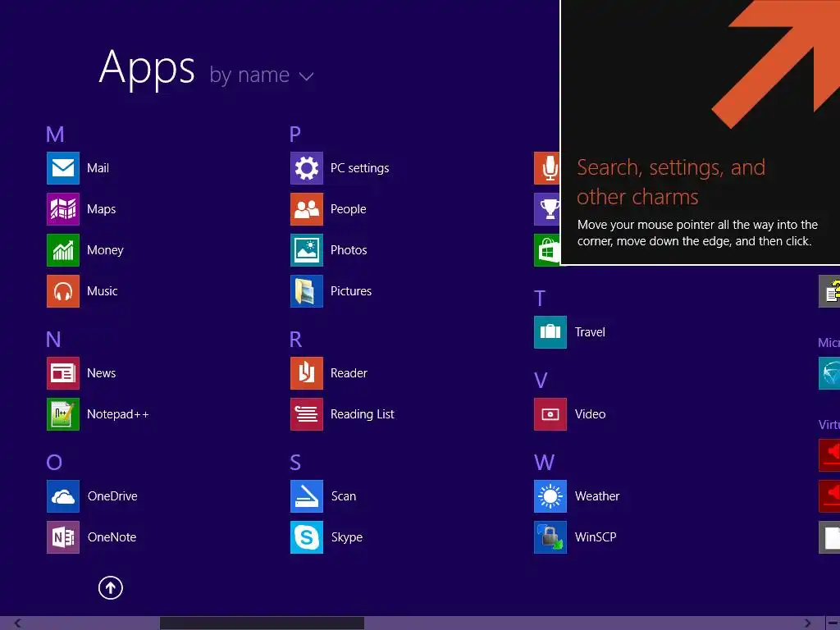Click the scrollbar left arrow
The height and width of the screenshot is (630, 840).
coord(18,623)
